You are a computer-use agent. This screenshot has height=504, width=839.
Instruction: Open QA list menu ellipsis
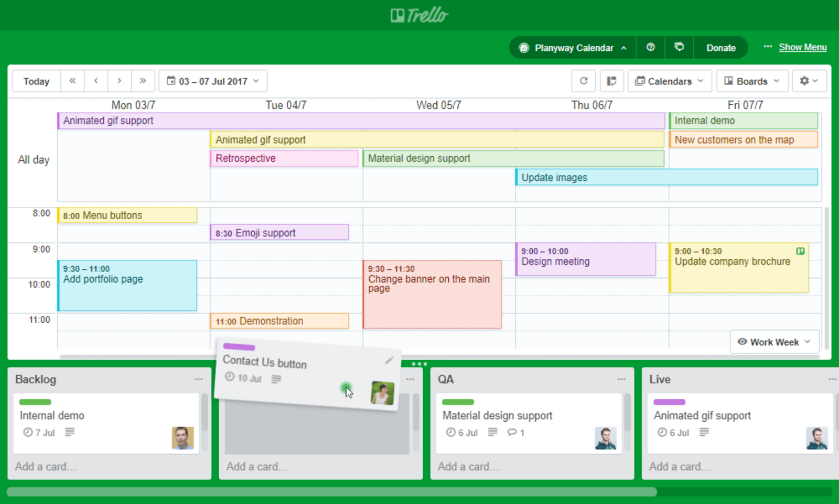tap(621, 379)
